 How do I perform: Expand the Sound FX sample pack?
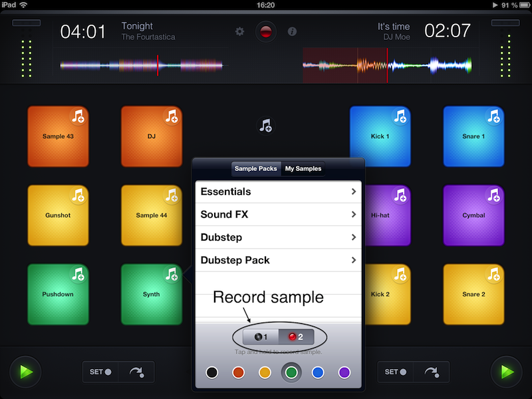(279, 215)
